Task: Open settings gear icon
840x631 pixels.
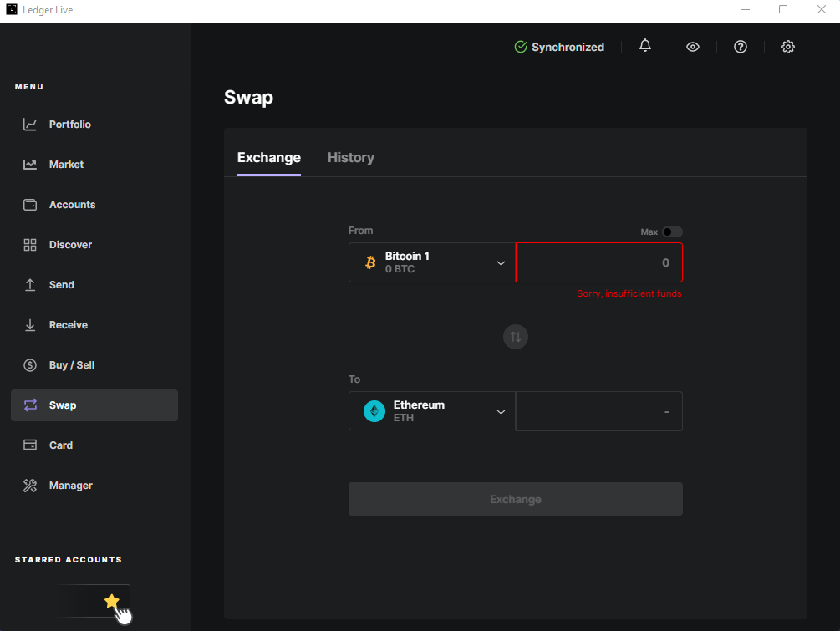Action: pyautogui.click(x=787, y=47)
